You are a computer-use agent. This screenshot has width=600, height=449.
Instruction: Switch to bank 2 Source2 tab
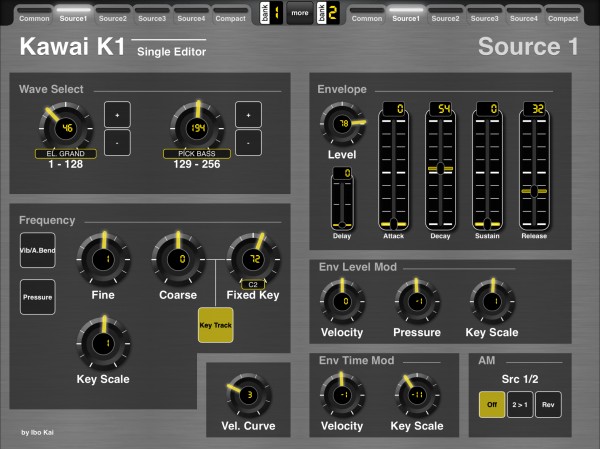(445, 15)
